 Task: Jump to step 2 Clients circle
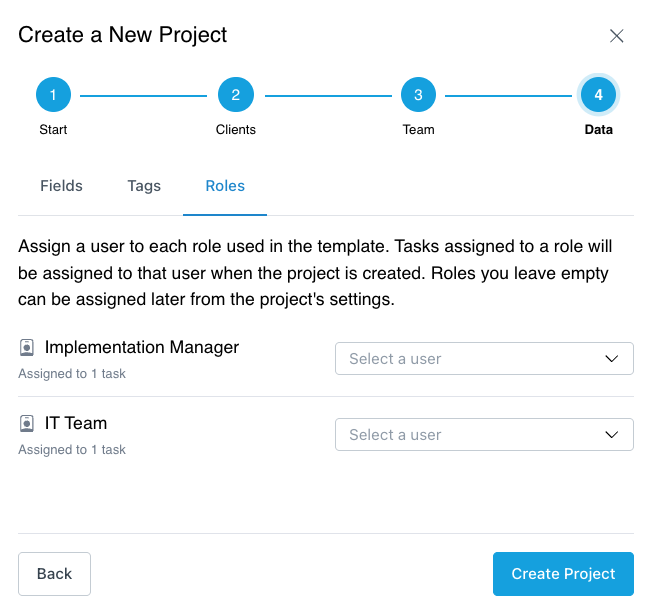[236, 95]
